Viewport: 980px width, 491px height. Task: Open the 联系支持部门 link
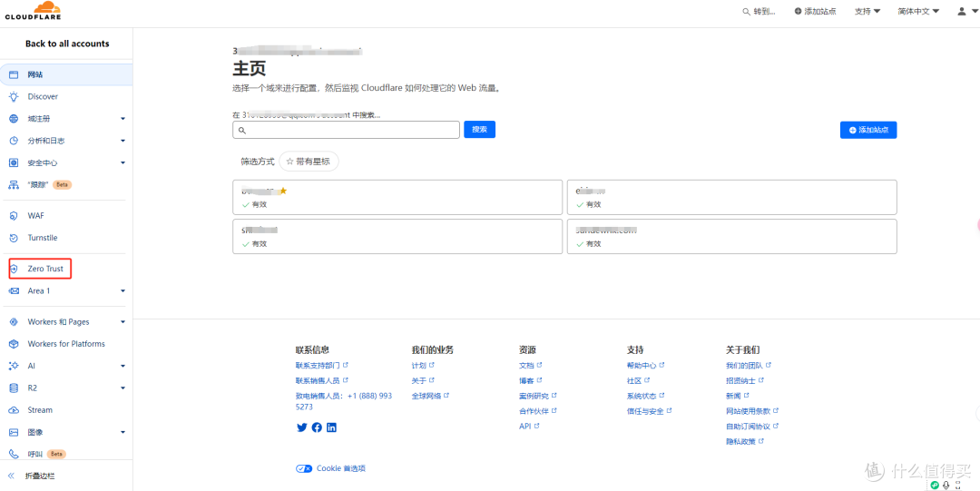click(321, 365)
